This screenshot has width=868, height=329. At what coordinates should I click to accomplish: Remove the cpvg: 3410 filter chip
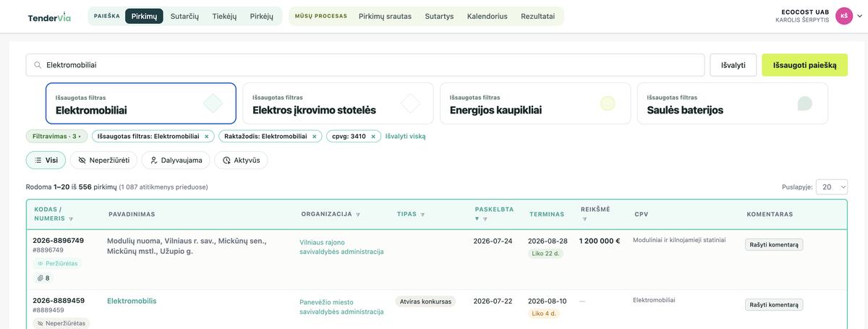coord(373,136)
